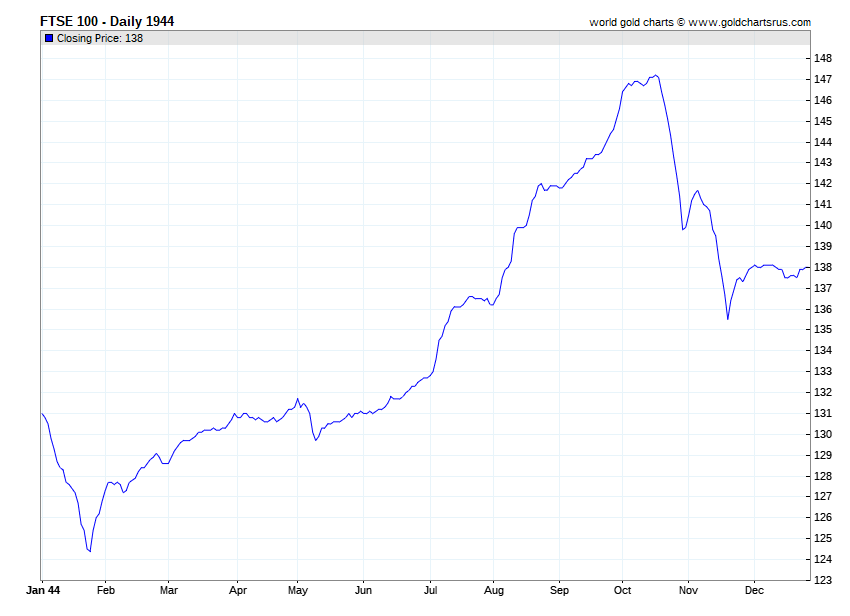Open the www.goldchartsrus.com watermark link
This screenshot has width=850, height=616.
point(749,22)
